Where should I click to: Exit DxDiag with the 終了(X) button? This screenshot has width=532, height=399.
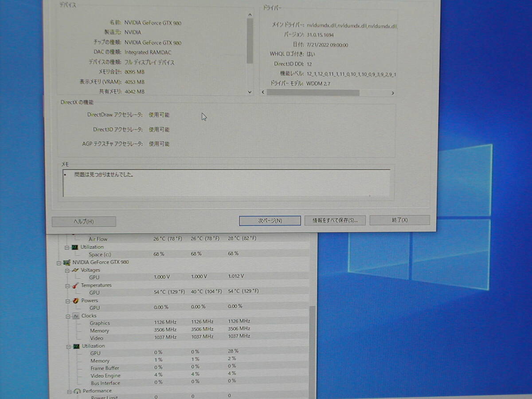pyautogui.click(x=399, y=220)
